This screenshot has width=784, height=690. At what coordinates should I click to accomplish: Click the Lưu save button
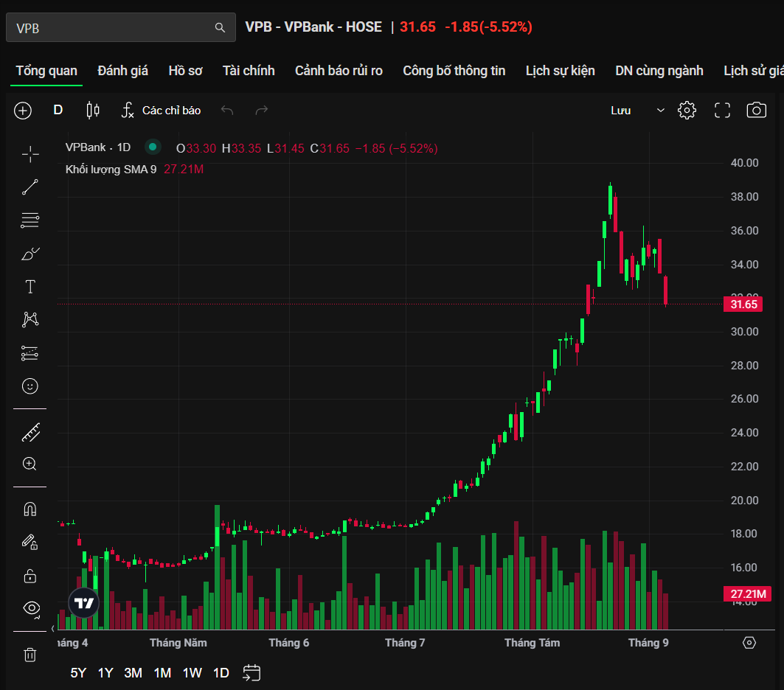click(621, 111)
